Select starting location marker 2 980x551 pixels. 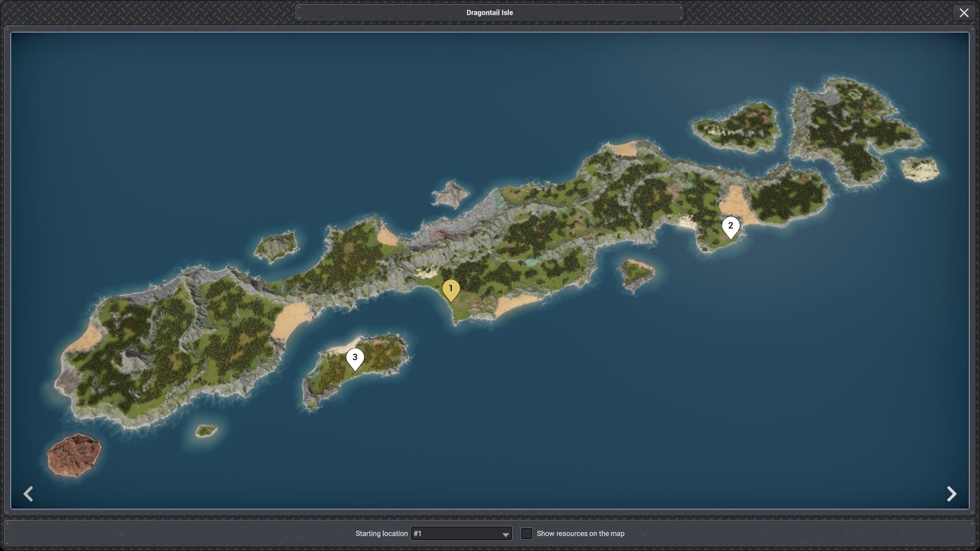[x=730, y=227]
